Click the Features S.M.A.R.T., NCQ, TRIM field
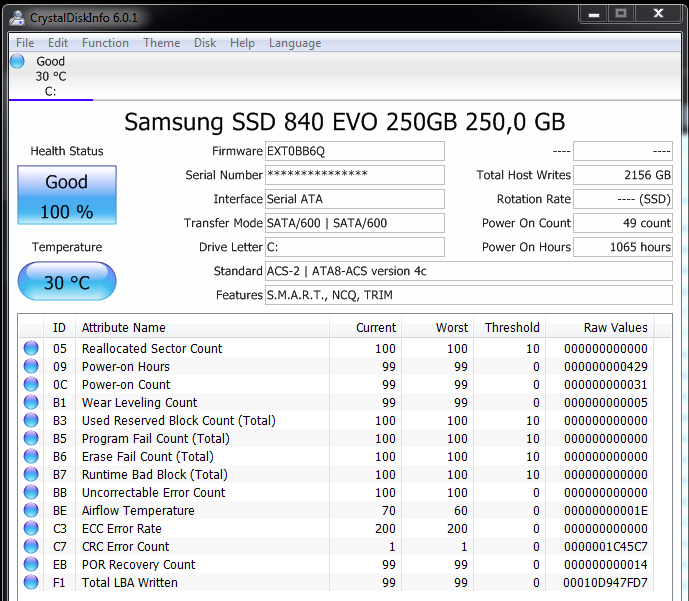 tap(468, 295)
